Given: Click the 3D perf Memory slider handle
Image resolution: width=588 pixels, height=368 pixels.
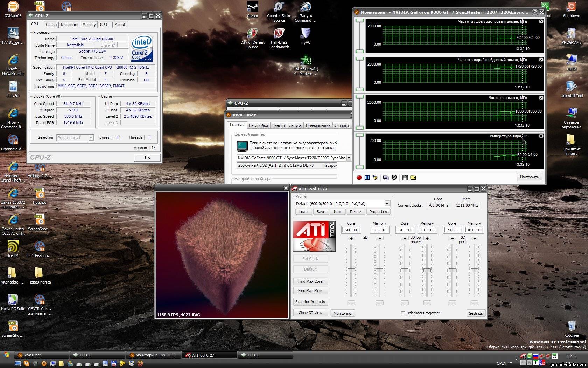Looking at the screenshot, I should (x=475, y=270).
